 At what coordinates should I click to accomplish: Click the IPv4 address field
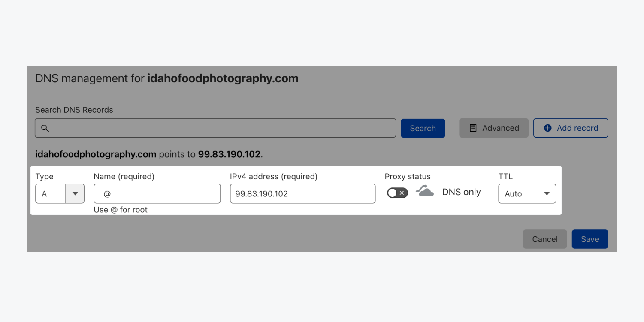click(303, 194)
